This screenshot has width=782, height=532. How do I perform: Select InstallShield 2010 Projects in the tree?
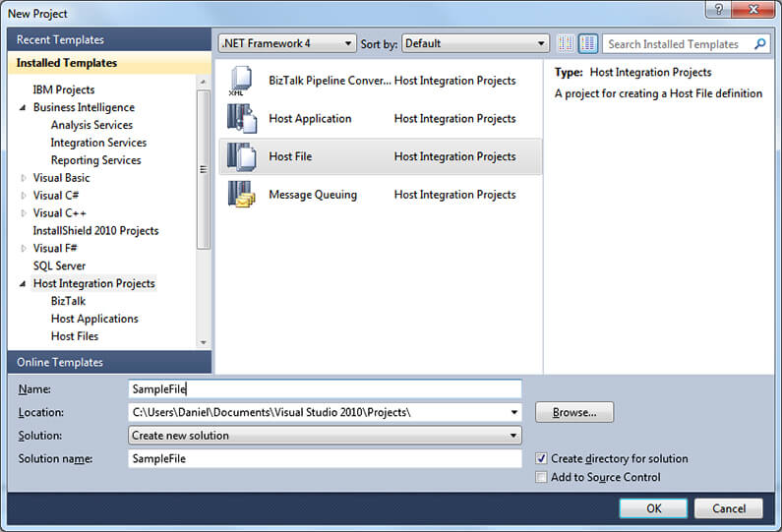click(x=95, y=231)
